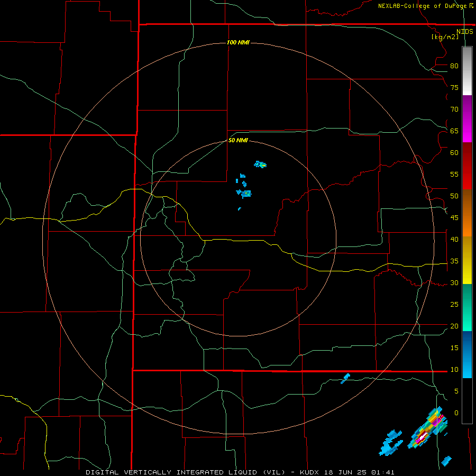Screen dimensions: 476x476
Task: Click the 5 value on the scale
Action: [456, 391]
